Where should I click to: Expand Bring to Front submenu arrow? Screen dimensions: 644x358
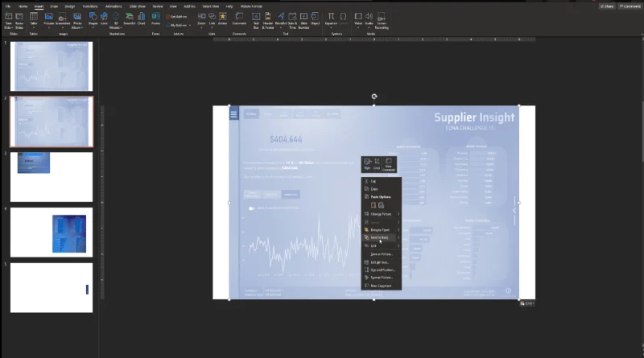(x=398, y=230)
